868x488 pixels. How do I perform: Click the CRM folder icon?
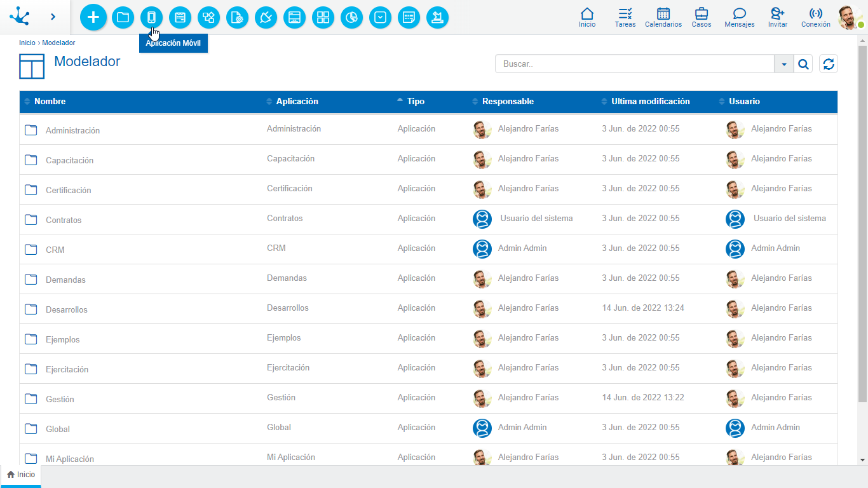point(31,249)
